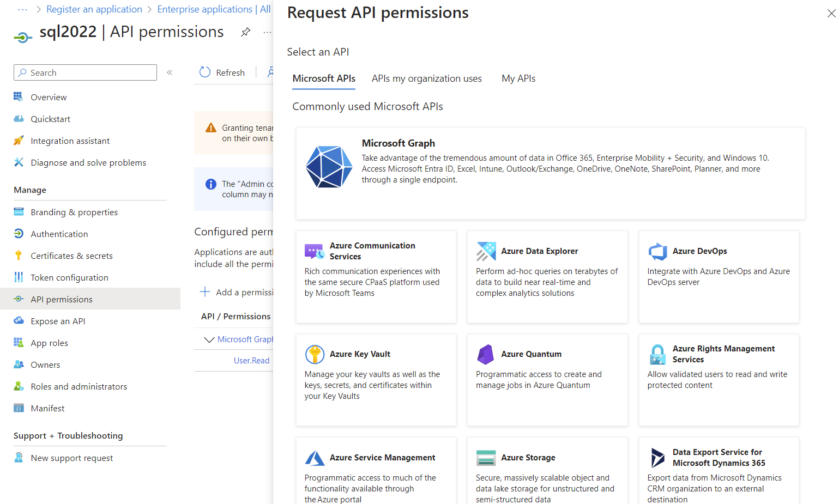Collapse the Microsoft Graph permissions group
Image resolution: width=839 pixels, height=504 pixels.
point(209,339)
